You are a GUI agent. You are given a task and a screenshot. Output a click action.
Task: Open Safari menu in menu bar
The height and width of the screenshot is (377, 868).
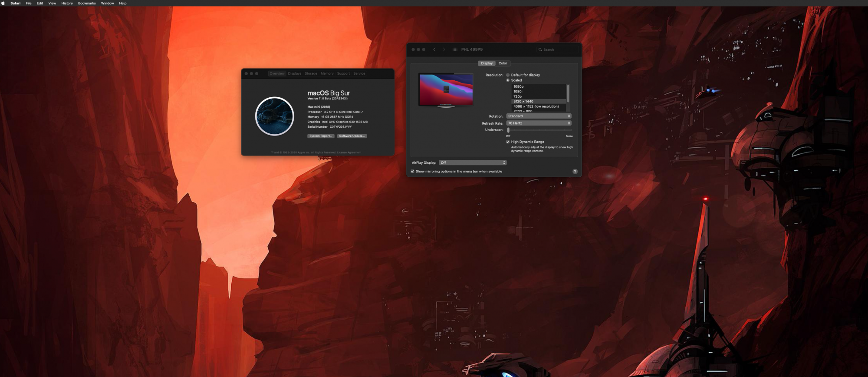pyautogui.click(x=16, y=3)
